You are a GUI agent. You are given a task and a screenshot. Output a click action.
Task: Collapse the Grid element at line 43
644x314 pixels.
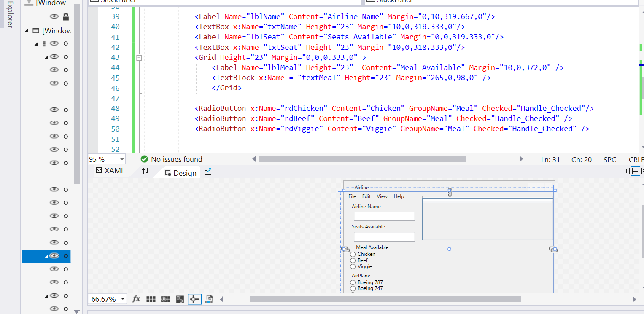click(x=139, y=57)
